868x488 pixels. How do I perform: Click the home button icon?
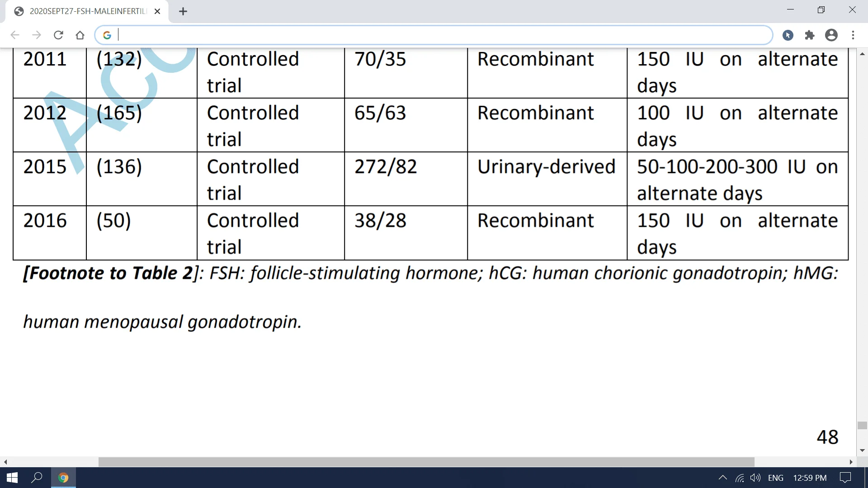coord(81,34)
